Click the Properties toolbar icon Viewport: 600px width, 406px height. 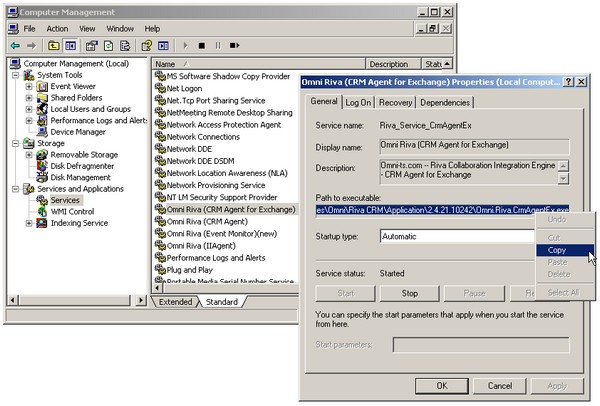(x=91, y=46)
